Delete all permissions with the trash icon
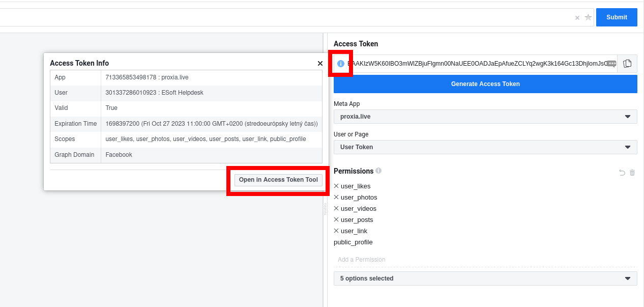The height and width of the screenshot is (307, 644). pyautogui.click(x=632, y=173)
